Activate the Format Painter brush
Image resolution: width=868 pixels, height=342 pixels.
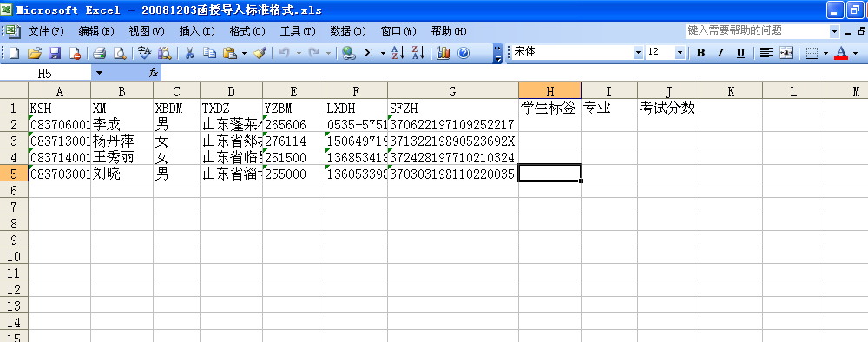coord(260,53)
